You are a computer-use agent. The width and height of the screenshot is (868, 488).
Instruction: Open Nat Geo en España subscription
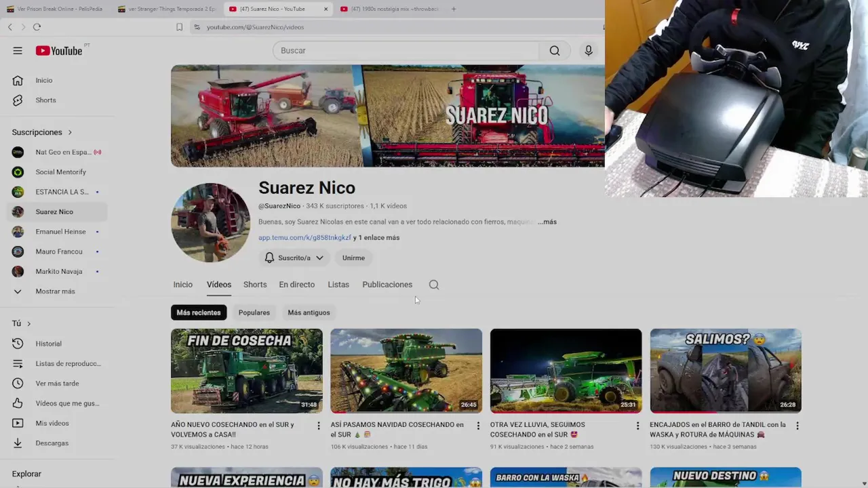pyautogui.click(x=57, y=152)
